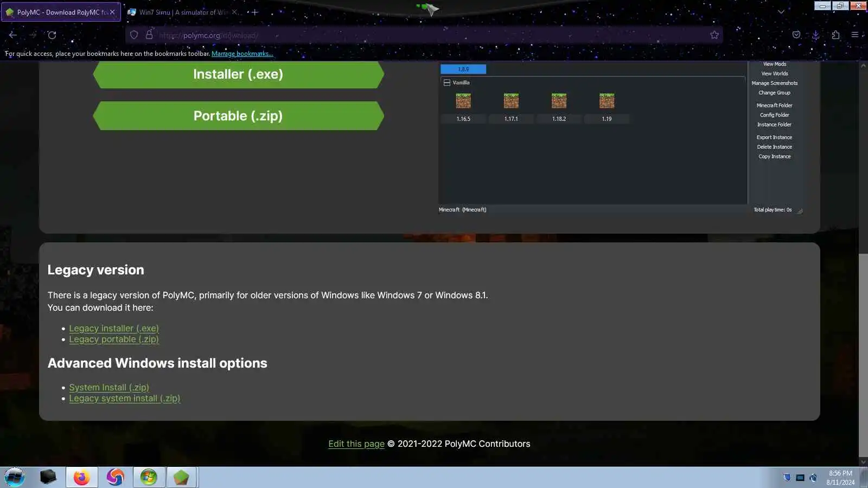View site security via padlock icon
This screenshot has height=488, width=868.
[149, 35]
